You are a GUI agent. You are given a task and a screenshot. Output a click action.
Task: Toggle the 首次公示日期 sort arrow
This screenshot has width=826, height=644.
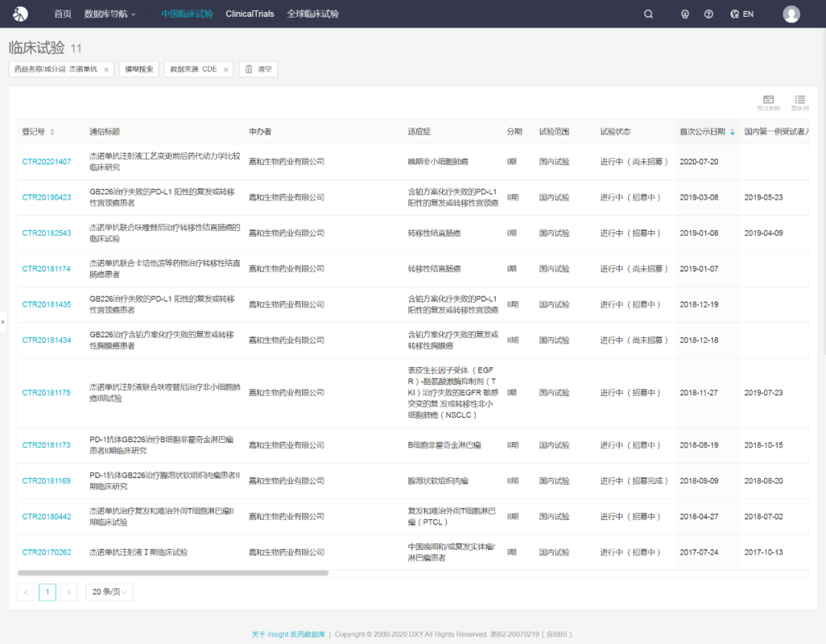tap(732, 132)
